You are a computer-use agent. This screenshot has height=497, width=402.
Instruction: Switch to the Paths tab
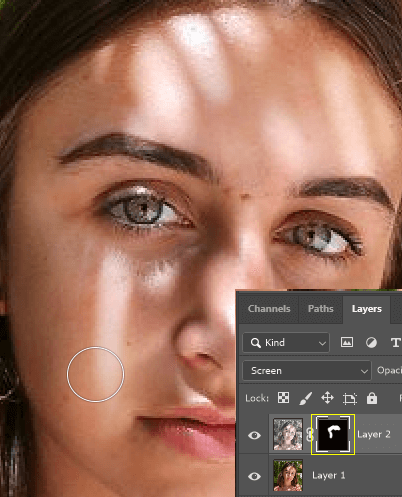pyautogui.click(x=320, y=309)
